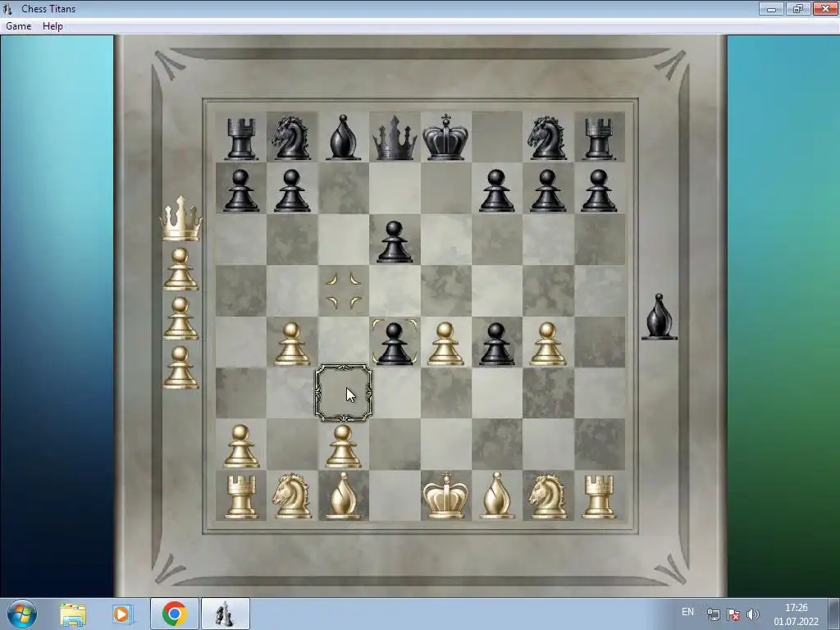Screen dimensions: 840x630
Task: Open the Game menu
Action: 18,25
